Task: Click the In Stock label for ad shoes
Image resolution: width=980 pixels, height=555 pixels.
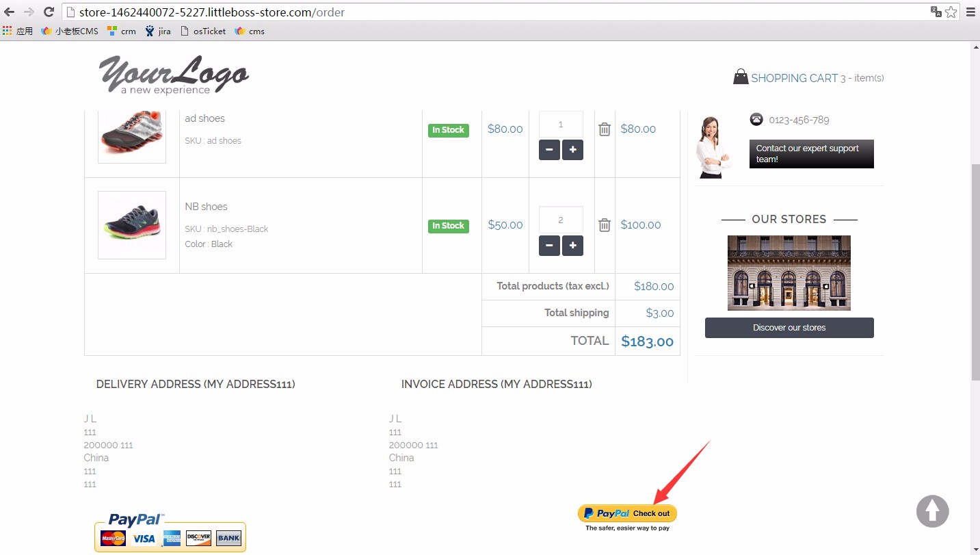Action: 449,130
